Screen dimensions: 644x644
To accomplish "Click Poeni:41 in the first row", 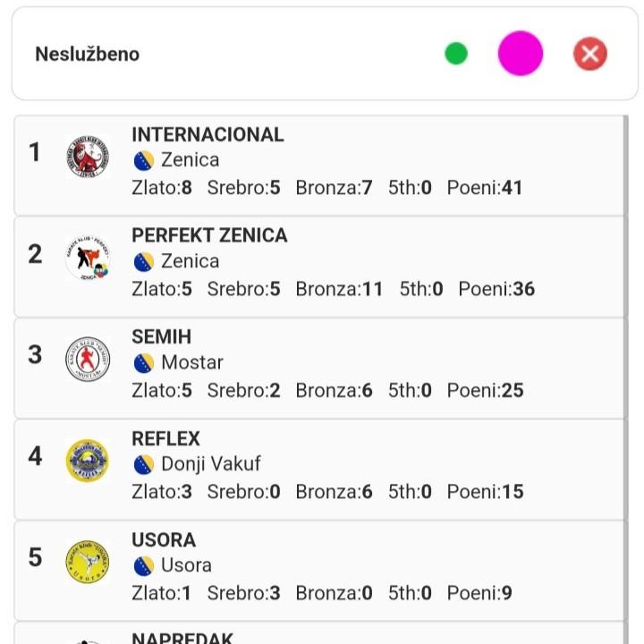I will 485,188.
